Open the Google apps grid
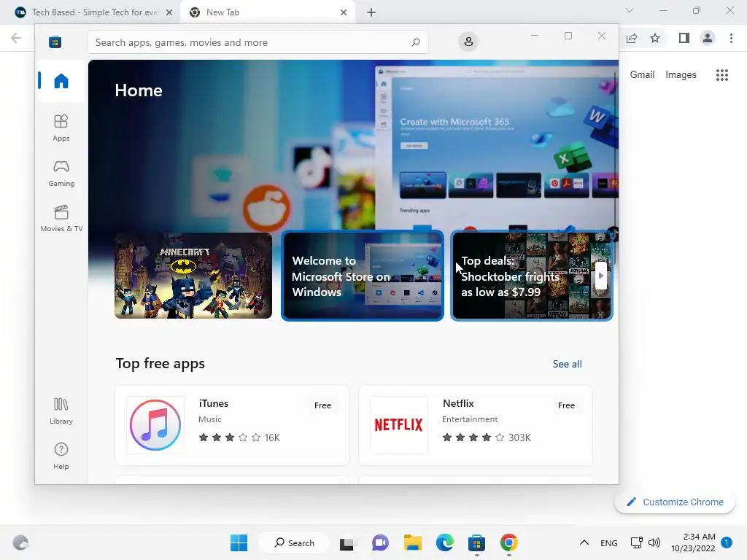Screen dimensions: 747x560 (x=721, y=75)
